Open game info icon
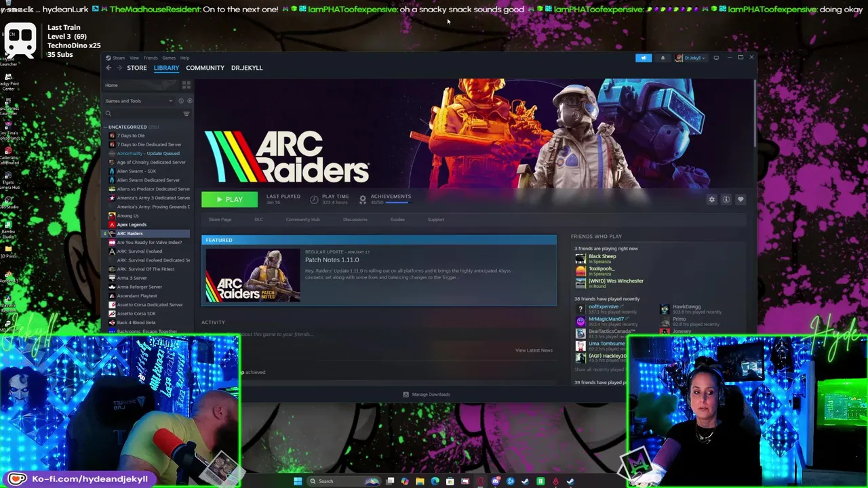Screen dimensions: 868x488 (726, 199)
